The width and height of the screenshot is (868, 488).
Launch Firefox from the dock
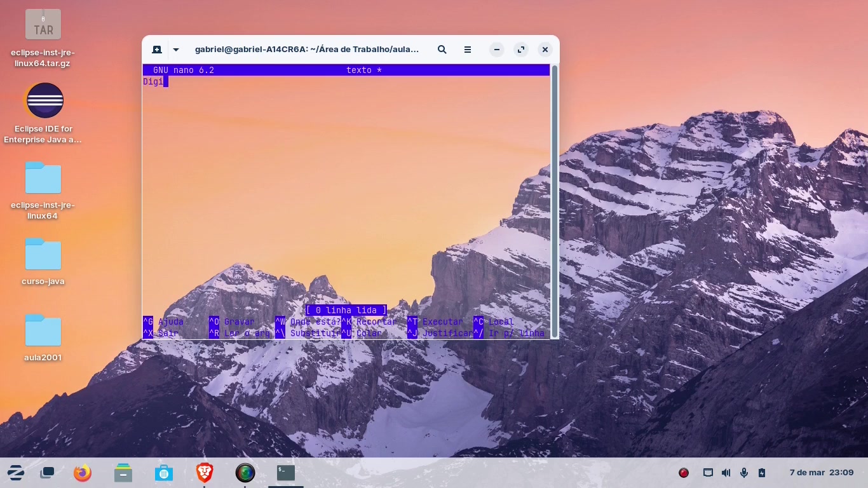click(83, 473)
